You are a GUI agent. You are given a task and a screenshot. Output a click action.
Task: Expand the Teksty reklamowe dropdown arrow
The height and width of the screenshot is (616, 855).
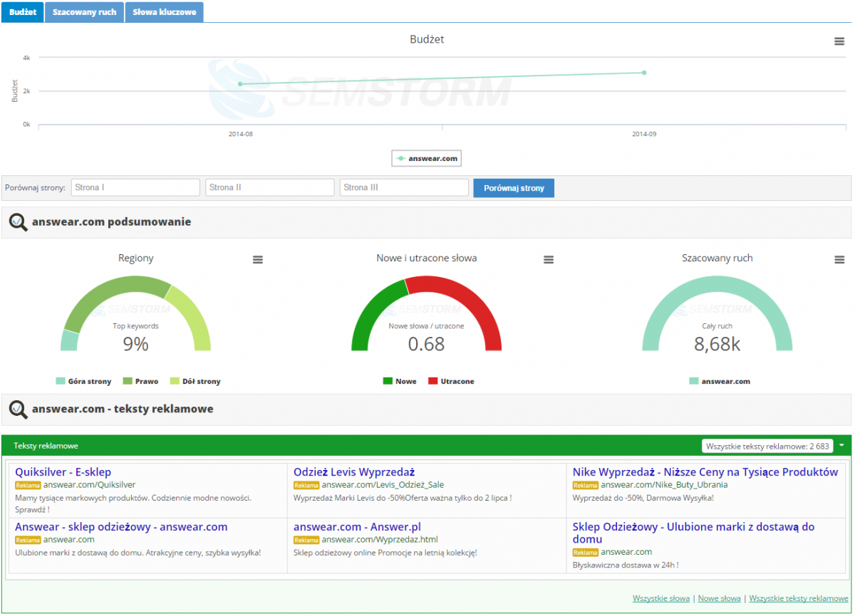click(841, 446)
